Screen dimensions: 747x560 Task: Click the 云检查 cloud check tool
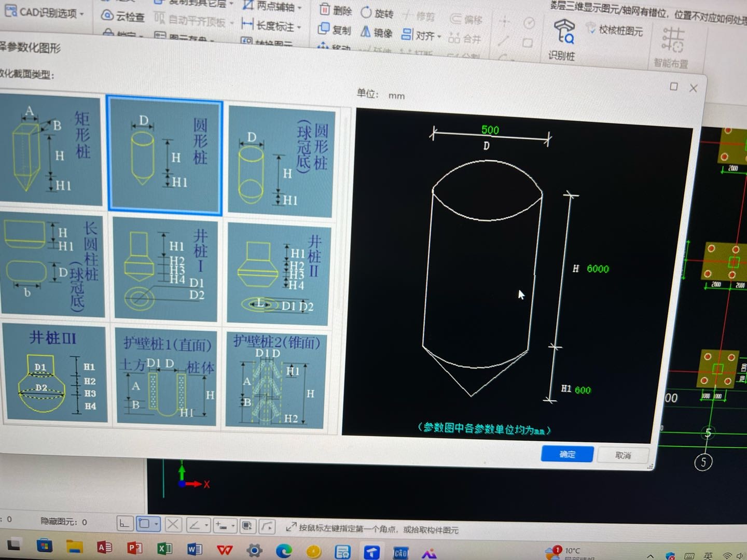pos(122,16)
